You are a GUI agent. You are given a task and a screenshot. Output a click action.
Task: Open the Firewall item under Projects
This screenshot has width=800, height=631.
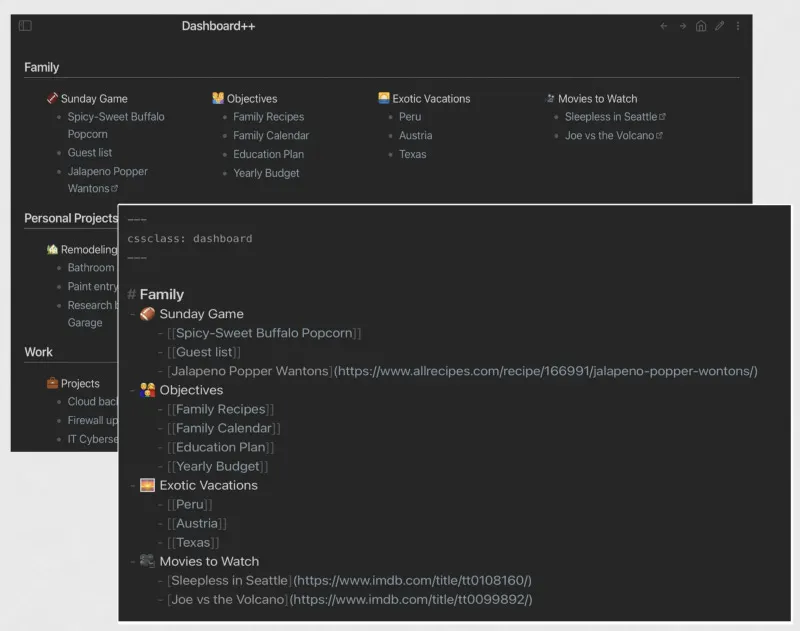pyautogui.click(x=92, y=420)
